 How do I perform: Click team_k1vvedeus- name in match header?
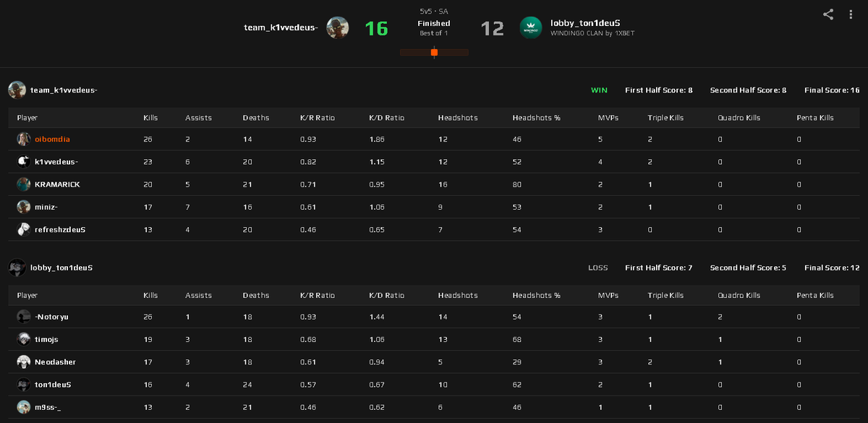point(281,27)
